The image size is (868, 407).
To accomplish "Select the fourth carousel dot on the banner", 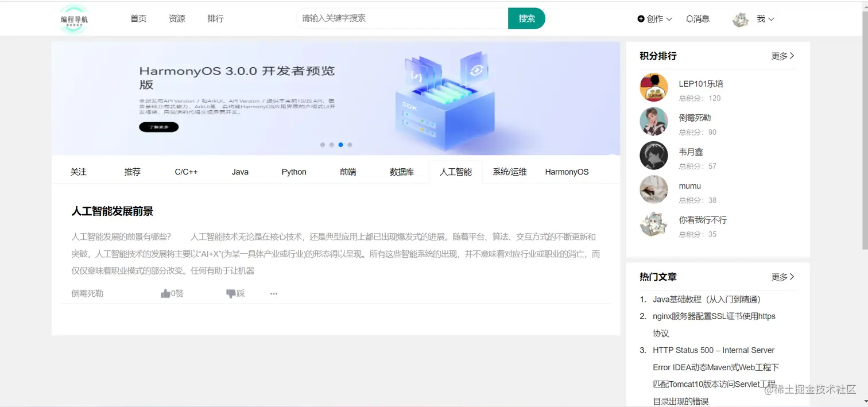I will click(350, 145).
